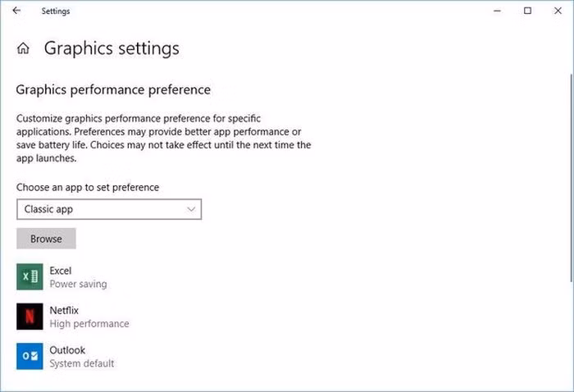Click the Netflix app icon
Screen dimensions: 574x392
pos(30,317)
